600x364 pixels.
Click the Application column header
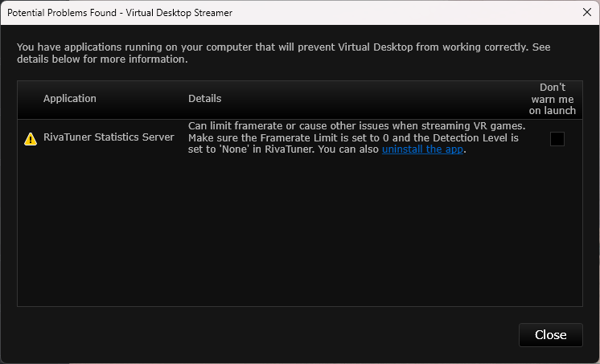tap(69, 99)
